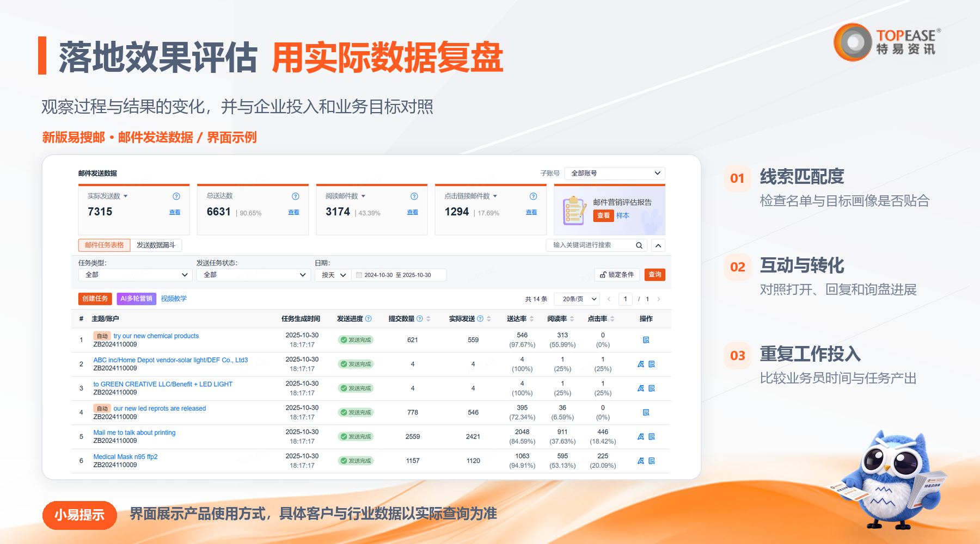Screen dimensions: 980x544
Task: Click page number input box showing 1
Action: pos(626,299)
